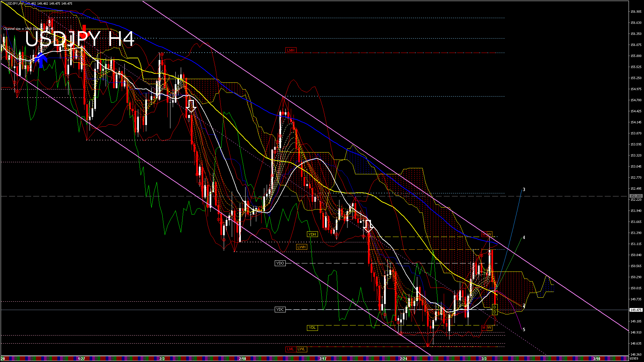Select projection label 4
Screen dimensions: 644x362
tap(524, 237)
